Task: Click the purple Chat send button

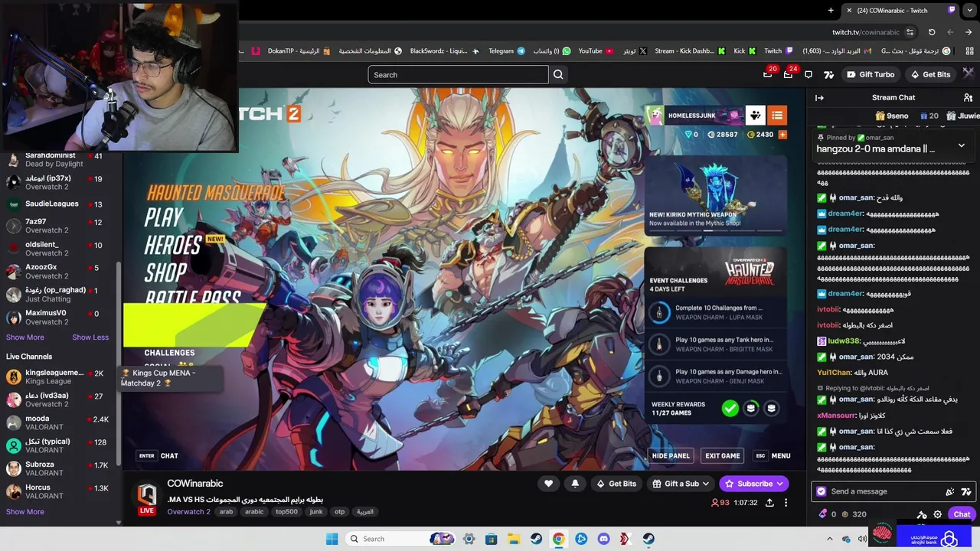Action: pyautogui.click(x=962, y=514)
